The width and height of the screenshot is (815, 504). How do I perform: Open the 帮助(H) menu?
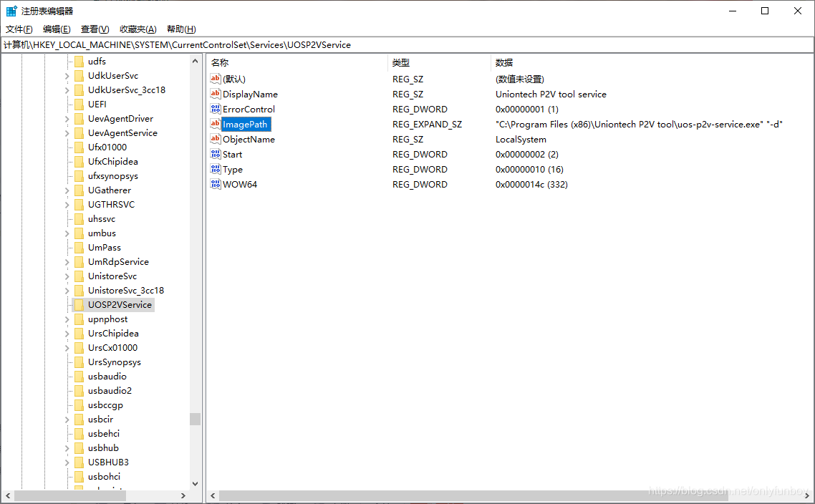[x=181, y=29]
